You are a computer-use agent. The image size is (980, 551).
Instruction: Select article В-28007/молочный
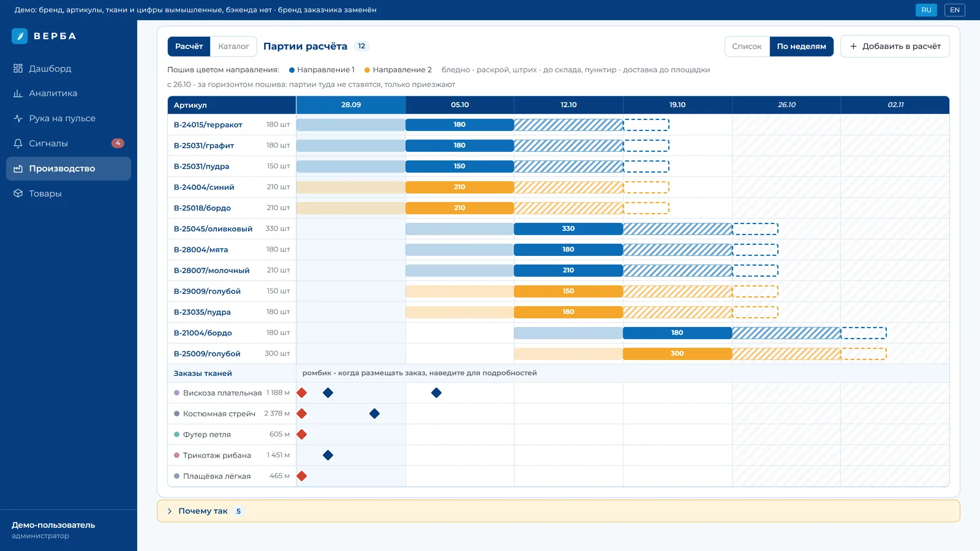tap(211, 271)
